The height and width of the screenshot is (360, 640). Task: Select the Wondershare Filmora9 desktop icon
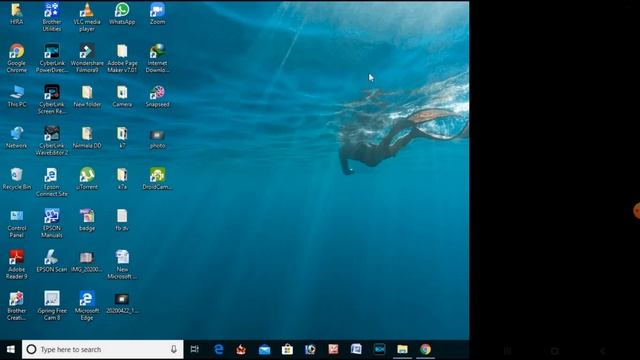(x=87, y=58)
